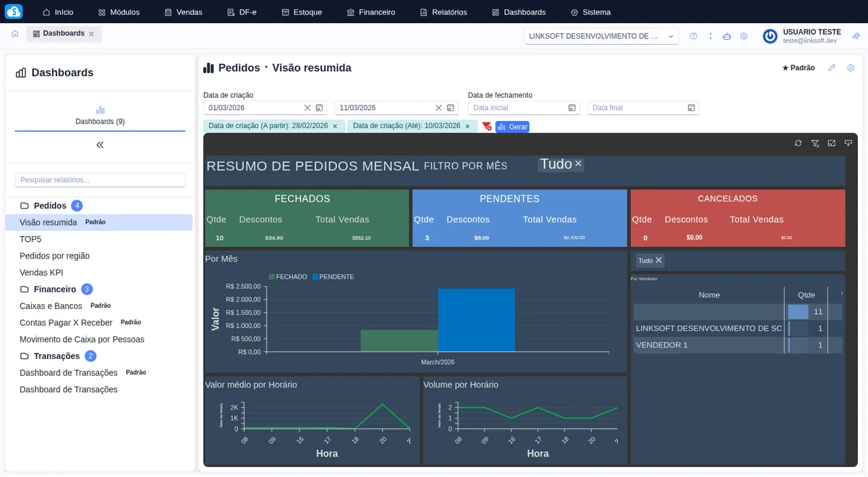Open the Vendas menu in the top bar
868x477 pixels.
click(183, 12)
